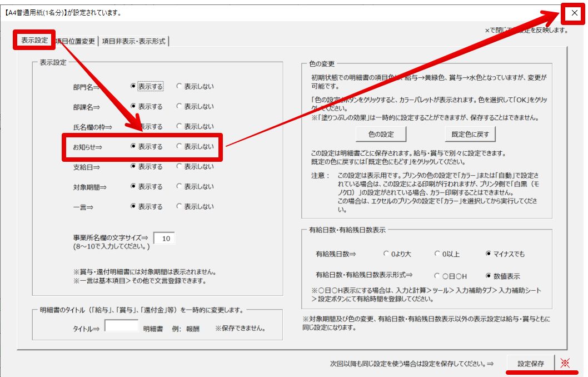Choose 表示しない for お知らせ
The image size is (588, 377).
[x=180, y=147]
